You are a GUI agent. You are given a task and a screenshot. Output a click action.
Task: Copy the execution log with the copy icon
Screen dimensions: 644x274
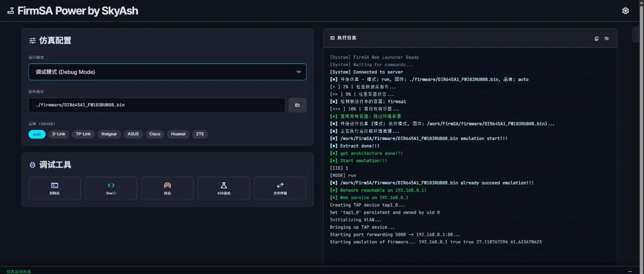pyautogui.click(x=597, y=38)
